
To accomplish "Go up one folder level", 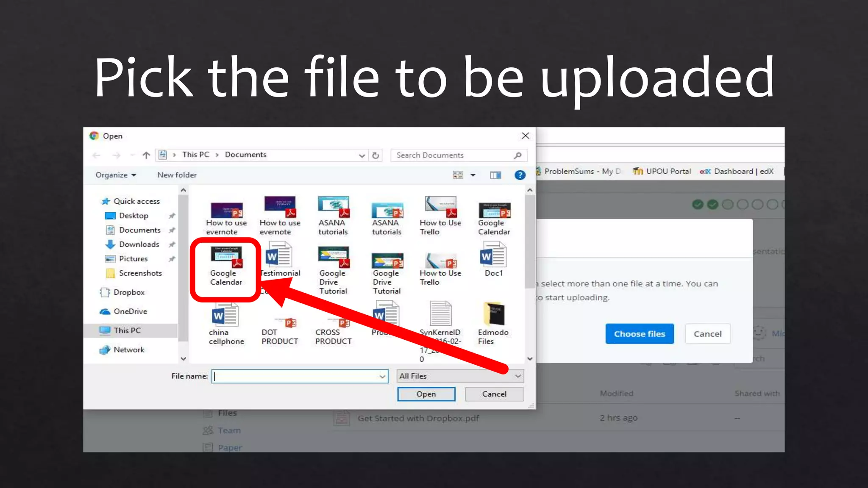I will point(146,155).
